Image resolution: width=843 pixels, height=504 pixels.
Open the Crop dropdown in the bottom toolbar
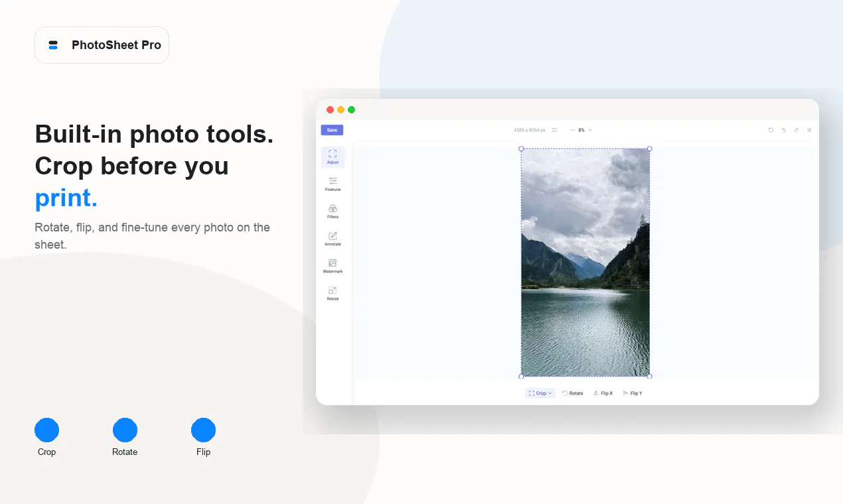[x=540, y=393]
